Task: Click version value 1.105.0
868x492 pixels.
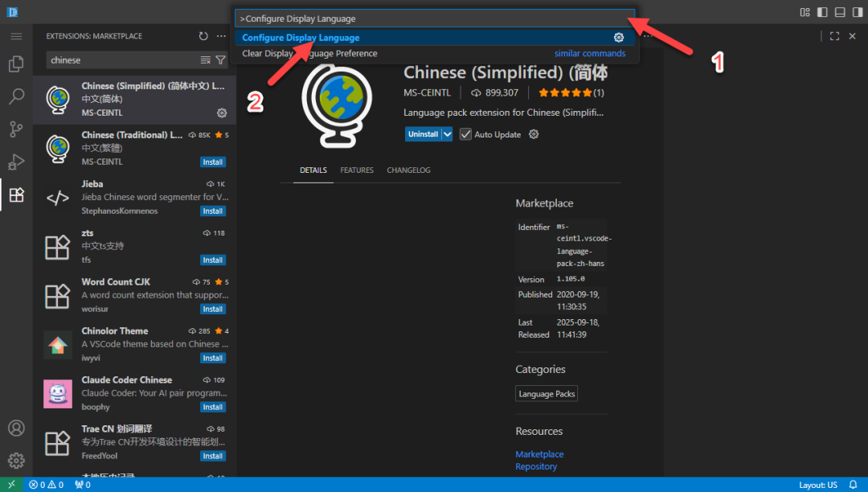Action: (x=571, y=279)
